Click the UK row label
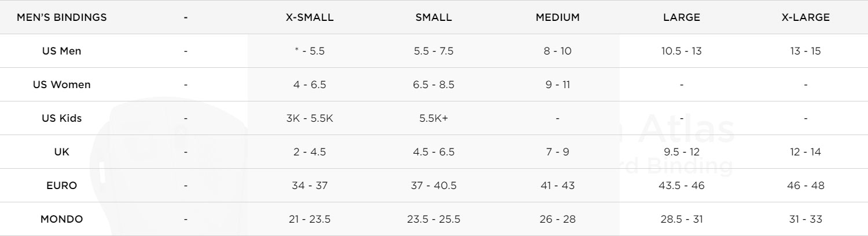The height and width of the screenshot is (236, 868). 62,152
